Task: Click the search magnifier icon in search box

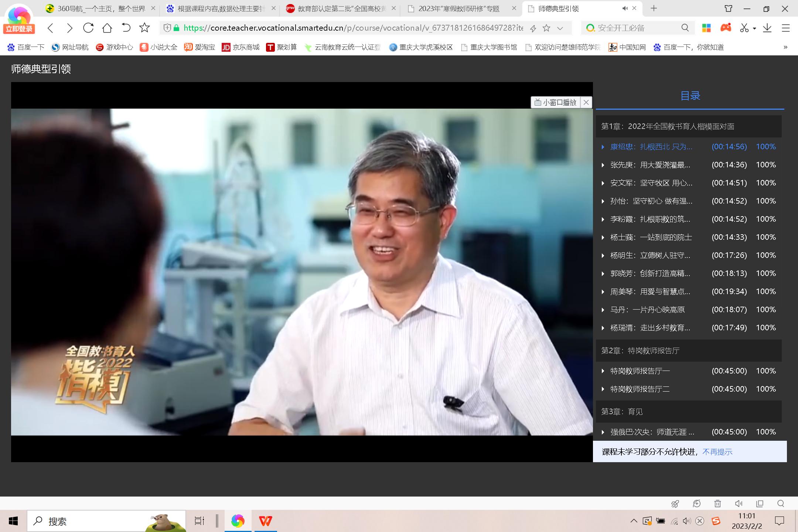Action: (685, 28)
